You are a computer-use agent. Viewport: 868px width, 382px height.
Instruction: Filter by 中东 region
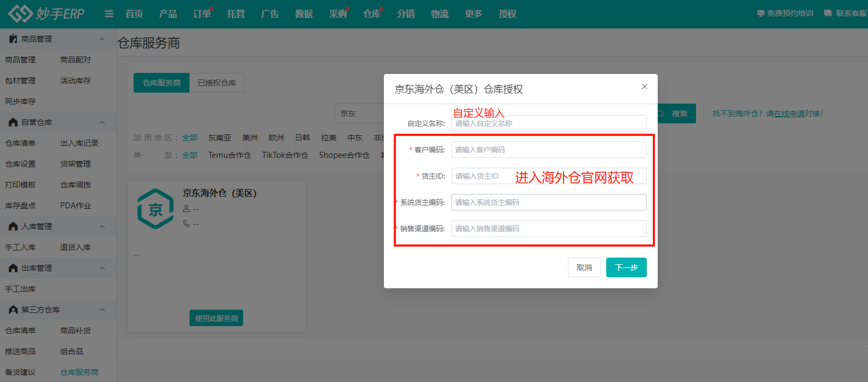[355, 138]
